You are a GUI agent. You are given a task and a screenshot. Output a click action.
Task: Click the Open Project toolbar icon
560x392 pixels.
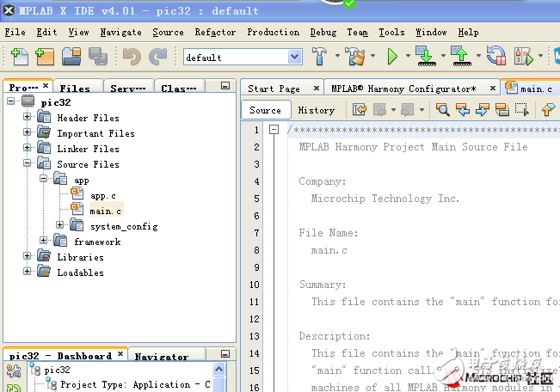pyautogui.click(x=71, y=57)
